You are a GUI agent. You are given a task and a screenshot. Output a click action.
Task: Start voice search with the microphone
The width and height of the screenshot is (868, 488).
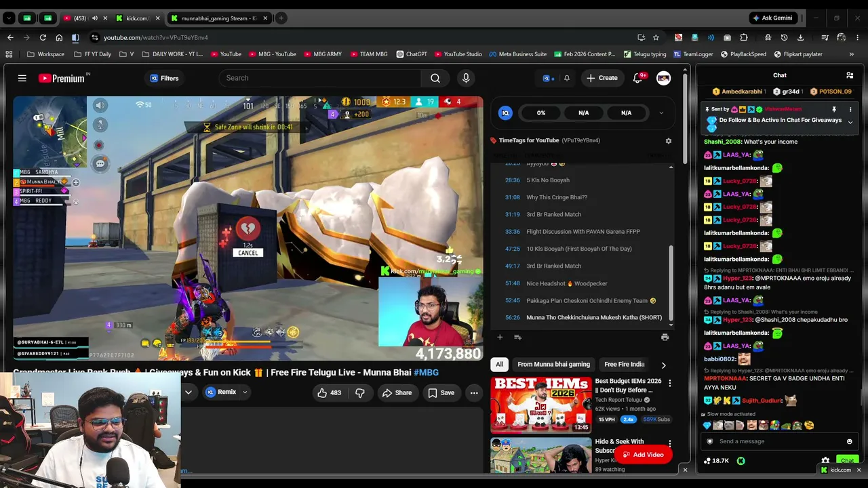[x=466, y=78]
